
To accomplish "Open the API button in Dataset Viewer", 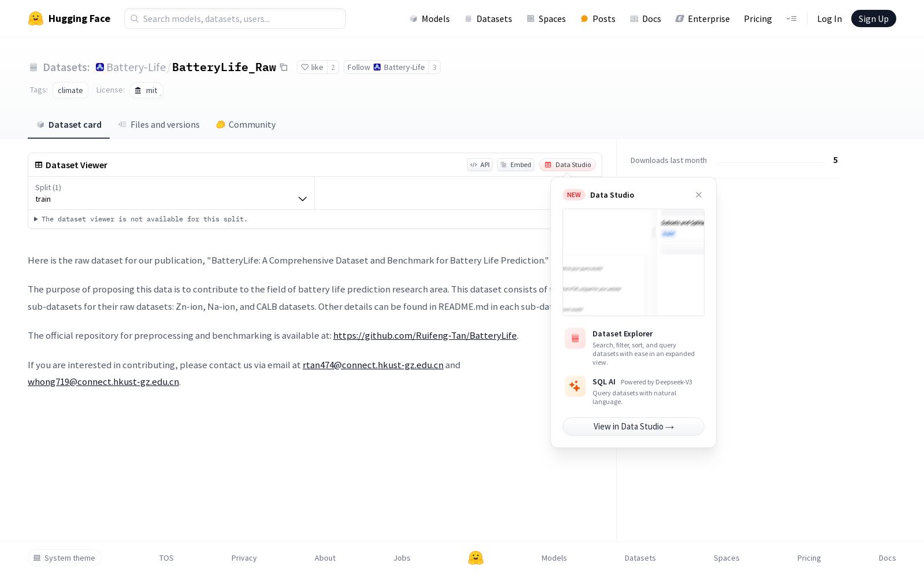I will pyautogui.click(x=480, y=165).
